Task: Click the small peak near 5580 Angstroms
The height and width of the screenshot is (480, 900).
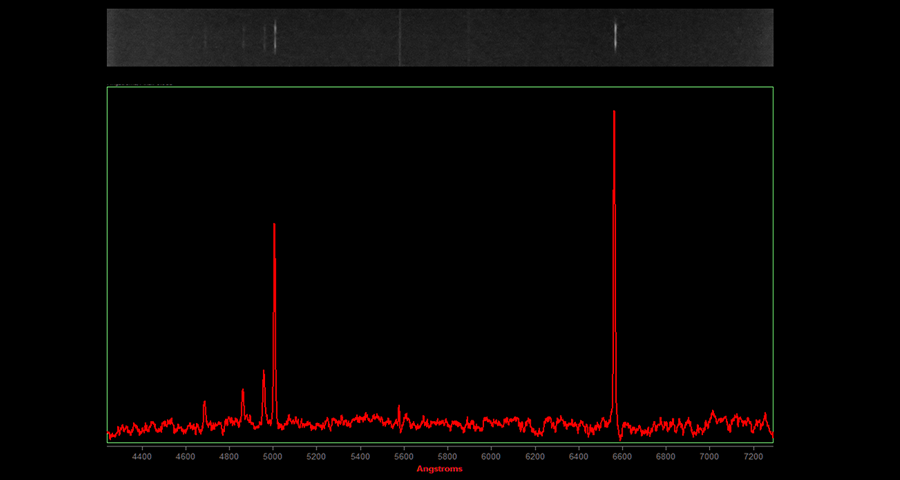Action: click(399, 408)
